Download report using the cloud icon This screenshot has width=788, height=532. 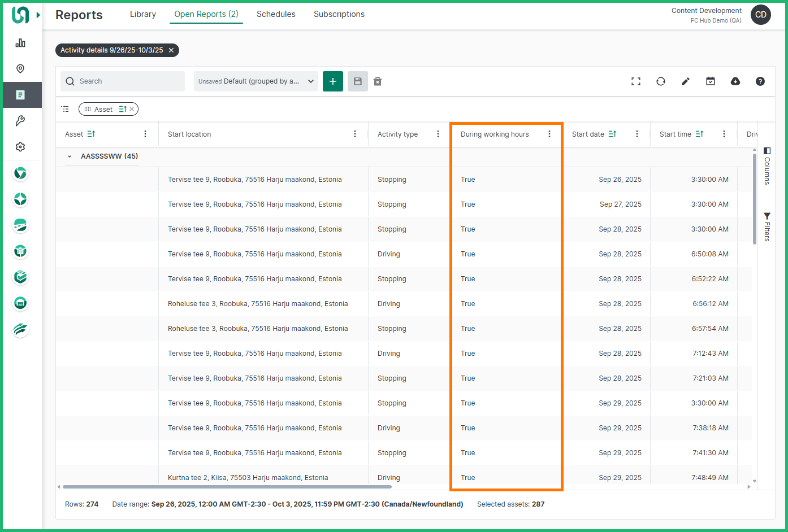point(735,81)
